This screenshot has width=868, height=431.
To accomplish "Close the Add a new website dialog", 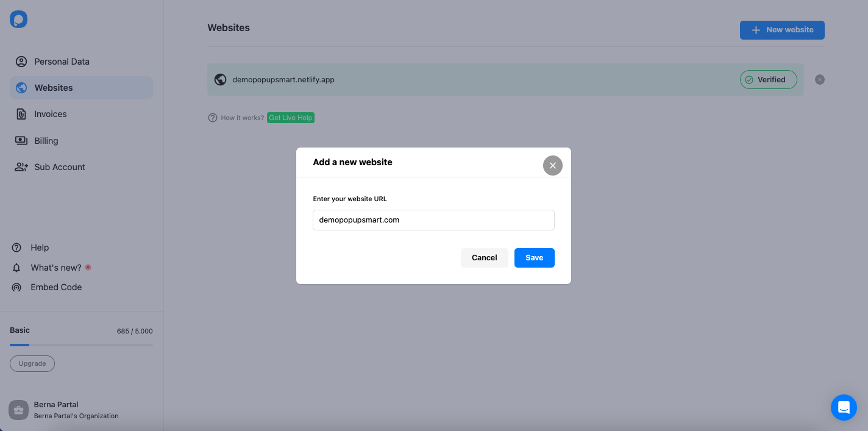I will tap(553, 165).
